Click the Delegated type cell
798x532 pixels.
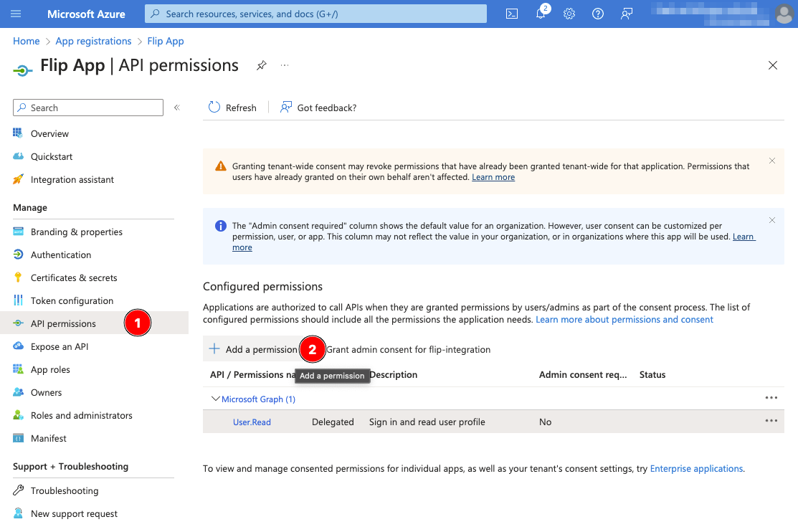click(x=333, y=422)
